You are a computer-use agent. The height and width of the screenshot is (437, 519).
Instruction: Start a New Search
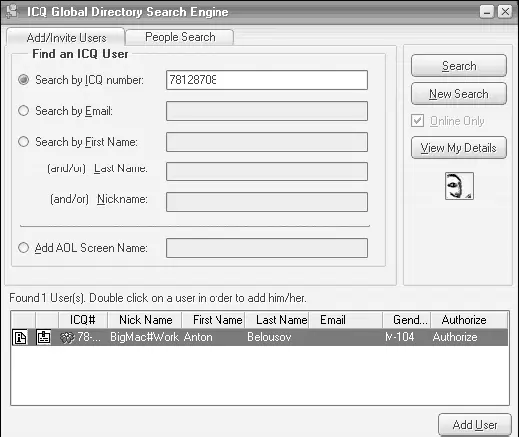tap(459, 94)
